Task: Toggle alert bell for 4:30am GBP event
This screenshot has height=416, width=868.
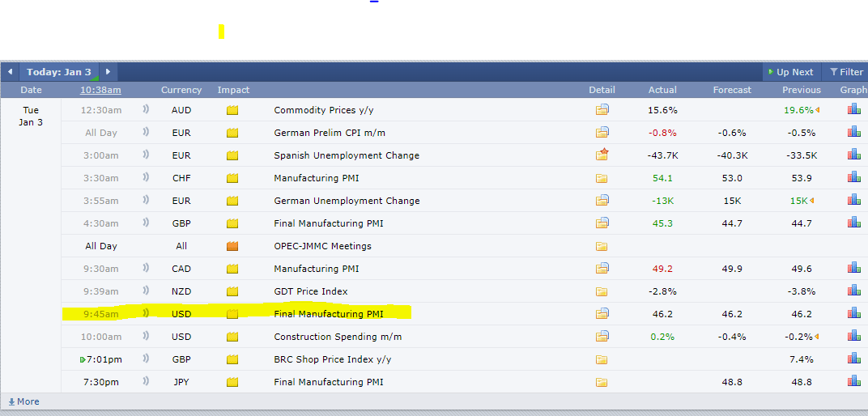Action: point(146,223)
